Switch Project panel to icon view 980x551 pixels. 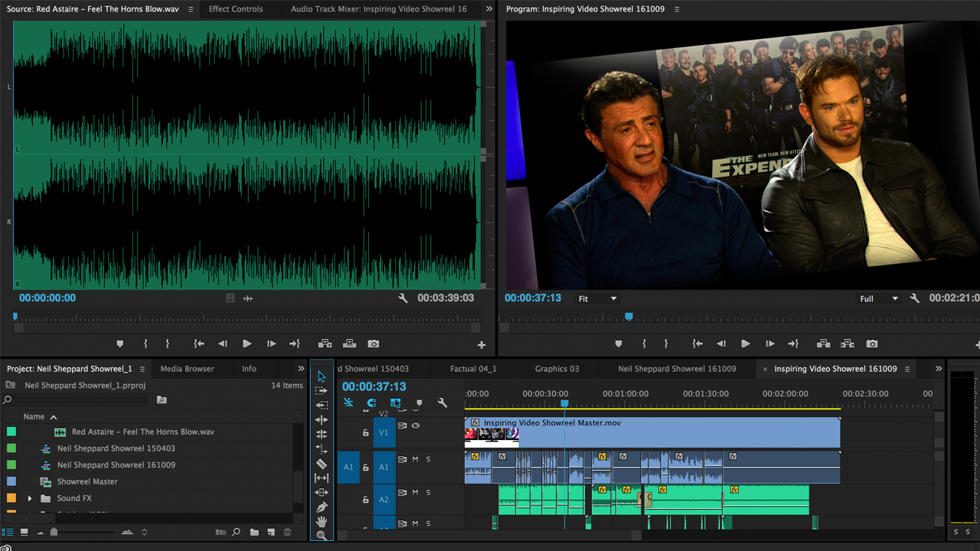coord(24,532)
